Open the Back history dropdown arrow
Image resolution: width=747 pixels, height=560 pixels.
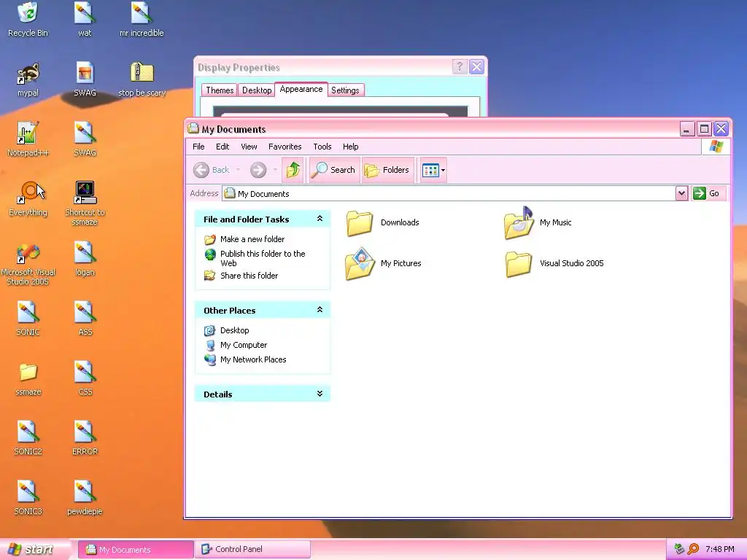pos(239,170)
